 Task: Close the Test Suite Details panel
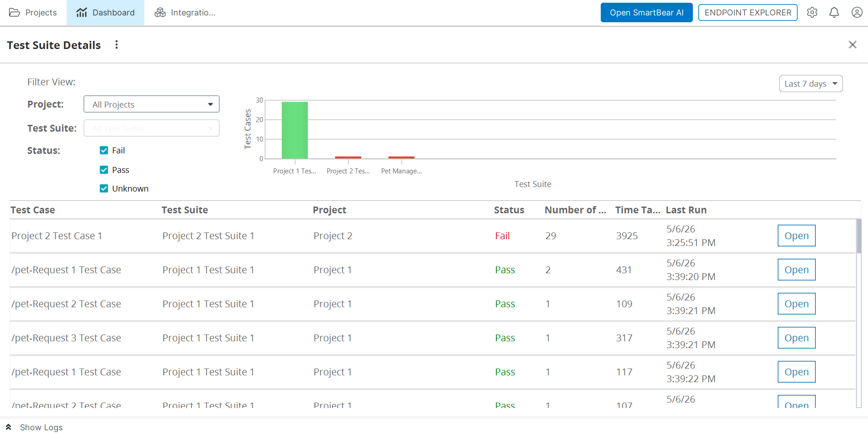pos(853,44)
